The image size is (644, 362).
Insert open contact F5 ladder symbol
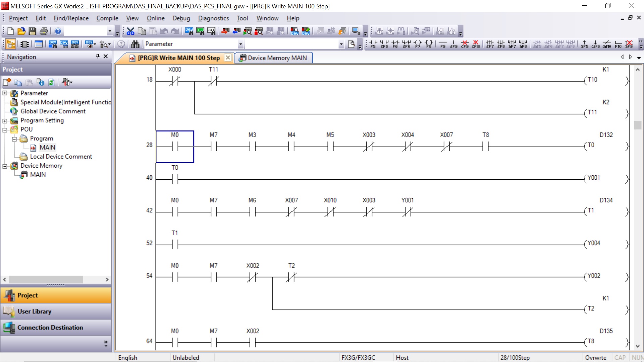(373, 44)
